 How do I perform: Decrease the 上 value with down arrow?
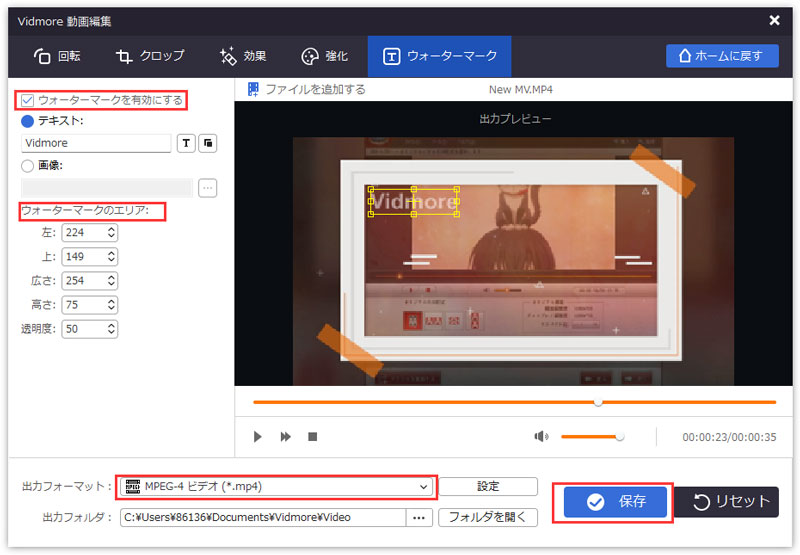pyautogui.click(x=111, y=260)
